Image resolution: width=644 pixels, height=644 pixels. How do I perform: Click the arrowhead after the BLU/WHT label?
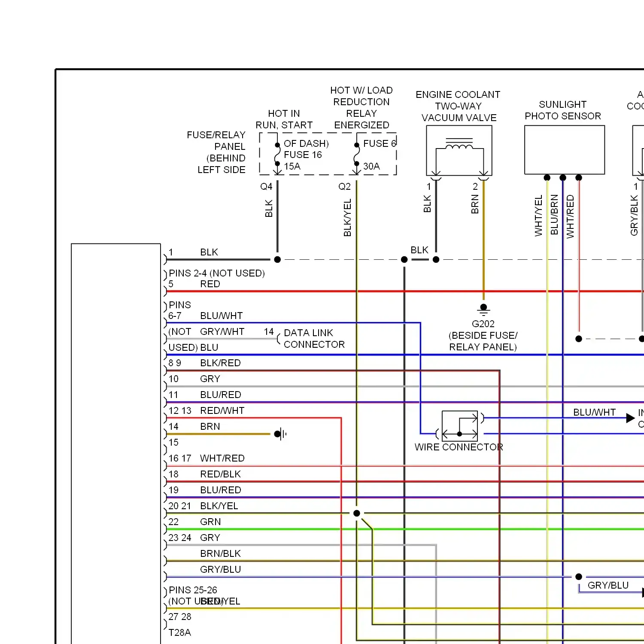point(630,418)
